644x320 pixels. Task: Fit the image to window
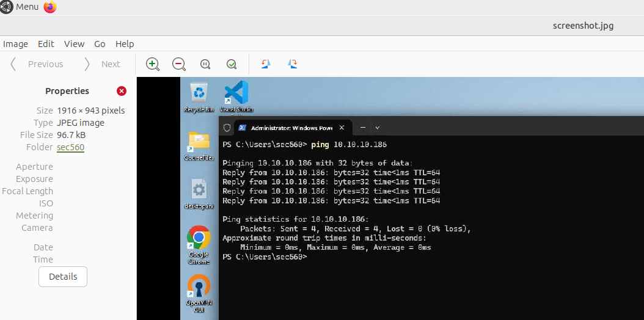[x=232, y=64]
